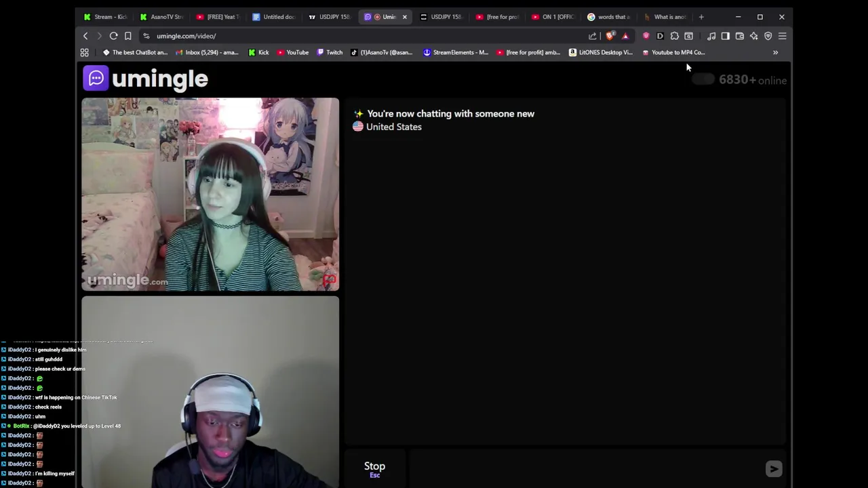This screenshot has height=488, width=868.
Task: Open the site info icon beside the URL
Action: coord(146,36)
